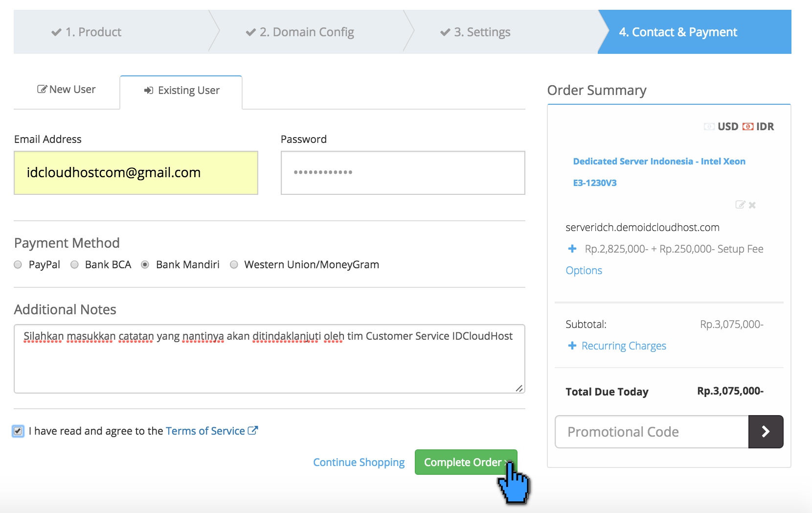812x513 pixels.
Task: Select the red IDR currency icon
Action: (x=748, y=126)
